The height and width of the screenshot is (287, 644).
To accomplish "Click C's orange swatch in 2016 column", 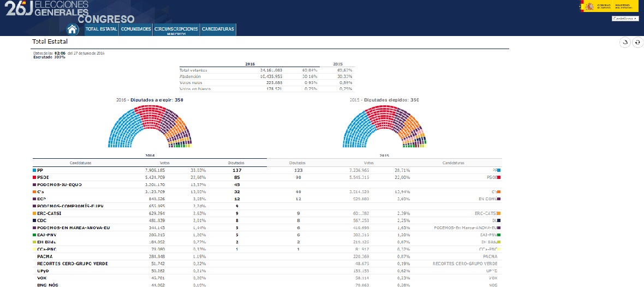I will [34, 192].
